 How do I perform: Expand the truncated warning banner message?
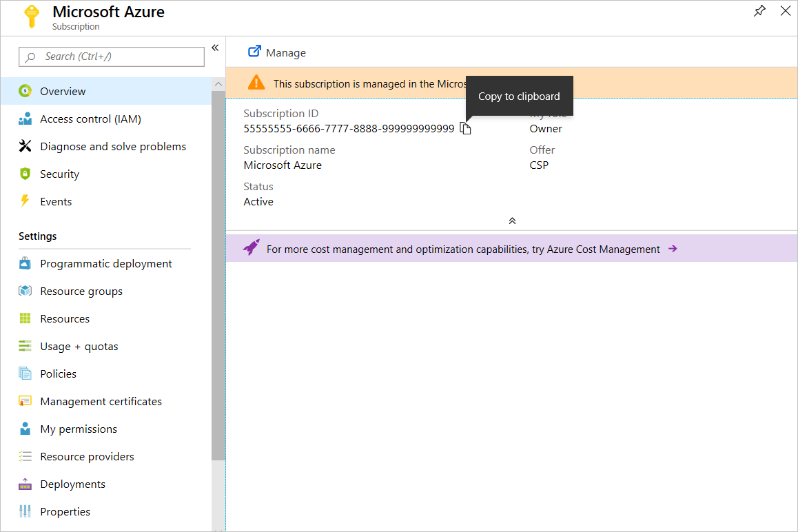tap(386, 83)
